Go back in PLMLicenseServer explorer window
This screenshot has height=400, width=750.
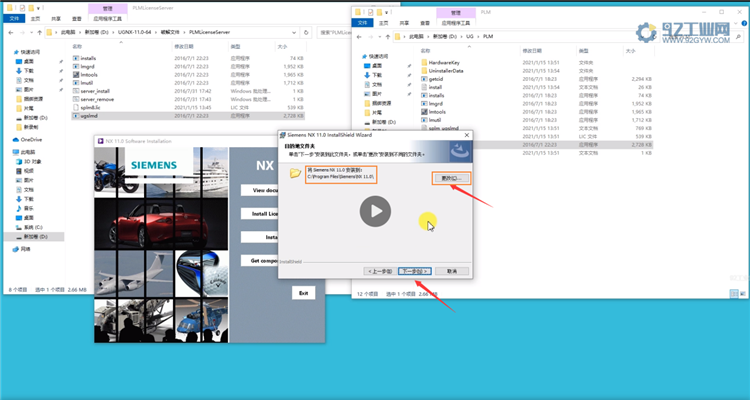tap(11, 33)
